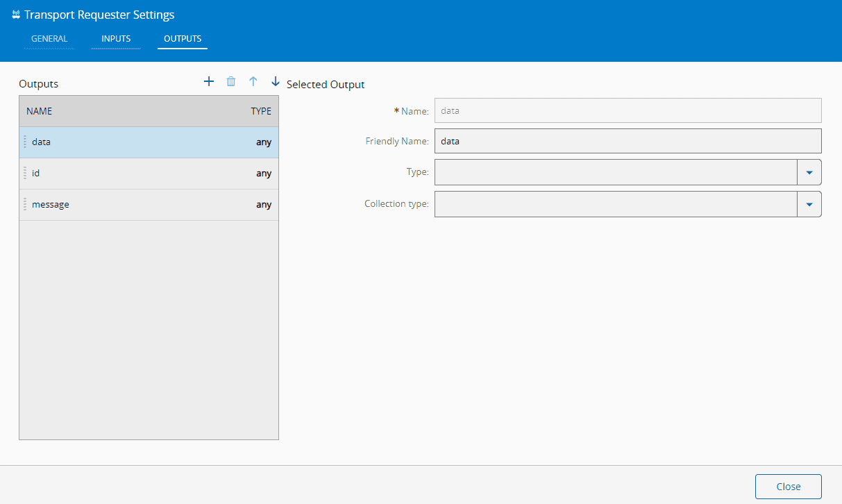Add a new output with plus icon
This screenshot has width=842, height=504.
point(209,82)
